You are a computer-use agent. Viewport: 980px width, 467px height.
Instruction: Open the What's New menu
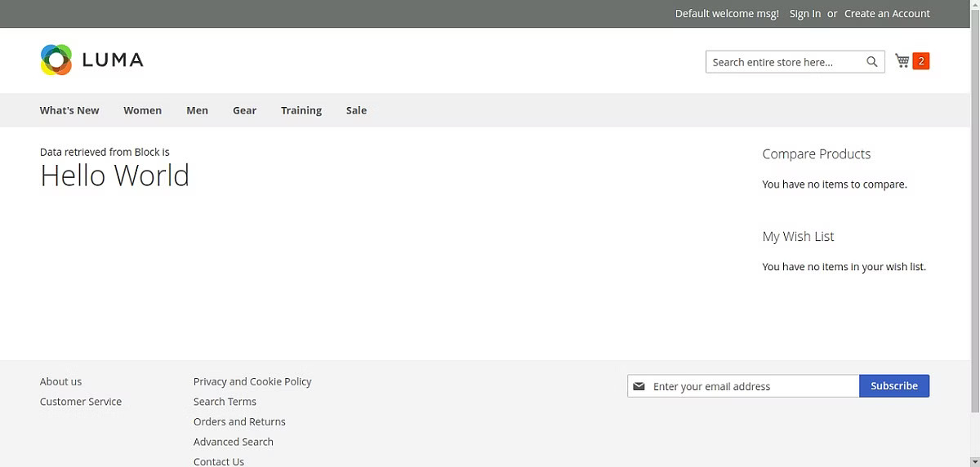tap(69, 110)
